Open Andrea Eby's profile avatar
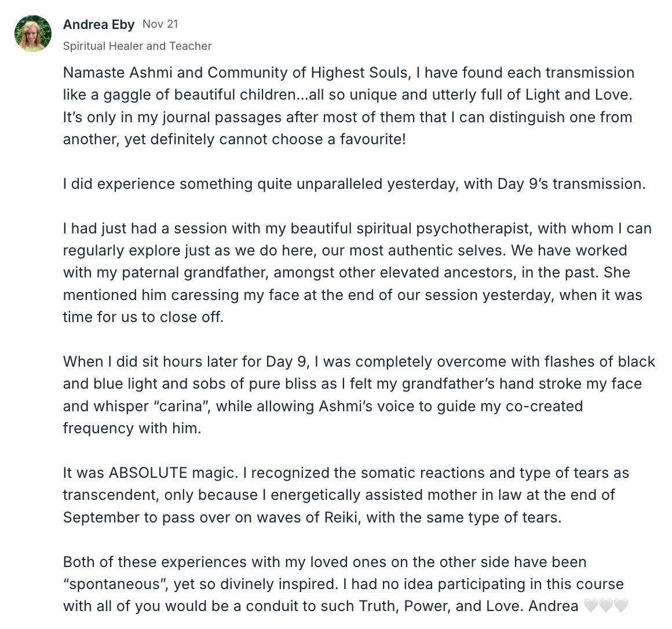The height and width of the screenshot is (629, 672). coord(33,34)
